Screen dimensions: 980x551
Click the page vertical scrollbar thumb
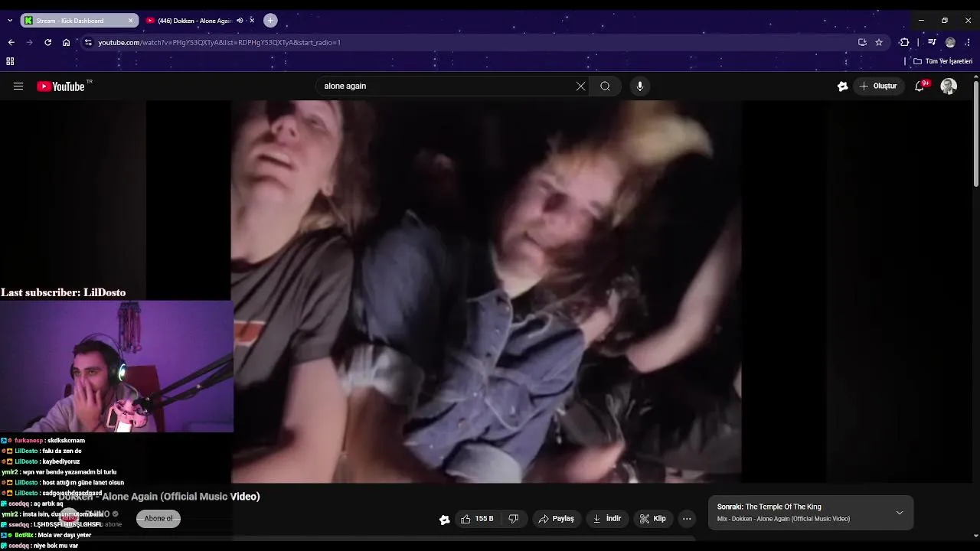(975, 133)
